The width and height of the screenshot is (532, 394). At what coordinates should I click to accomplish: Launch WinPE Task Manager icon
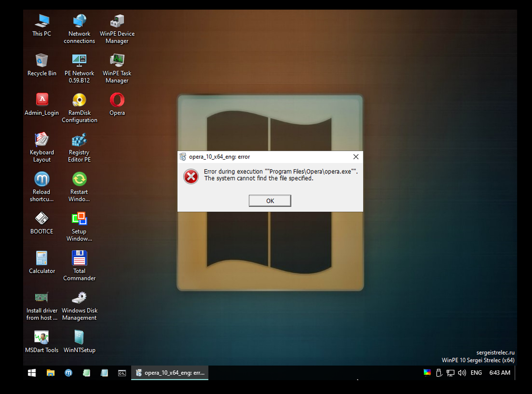tap(117, 68)
